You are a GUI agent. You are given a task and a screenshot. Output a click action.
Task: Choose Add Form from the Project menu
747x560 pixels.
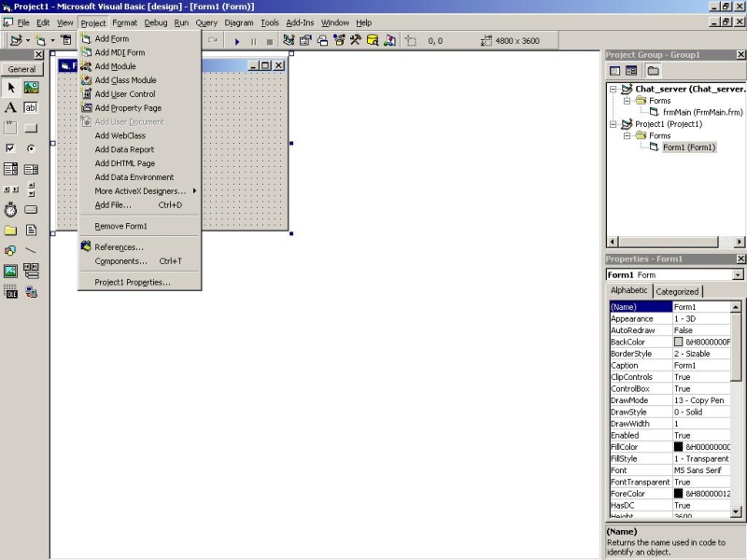(139, 38)
